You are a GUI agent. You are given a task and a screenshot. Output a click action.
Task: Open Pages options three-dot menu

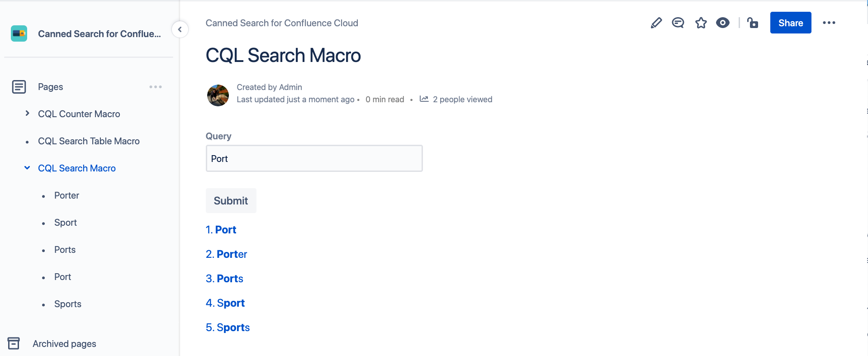click(155, 87)
